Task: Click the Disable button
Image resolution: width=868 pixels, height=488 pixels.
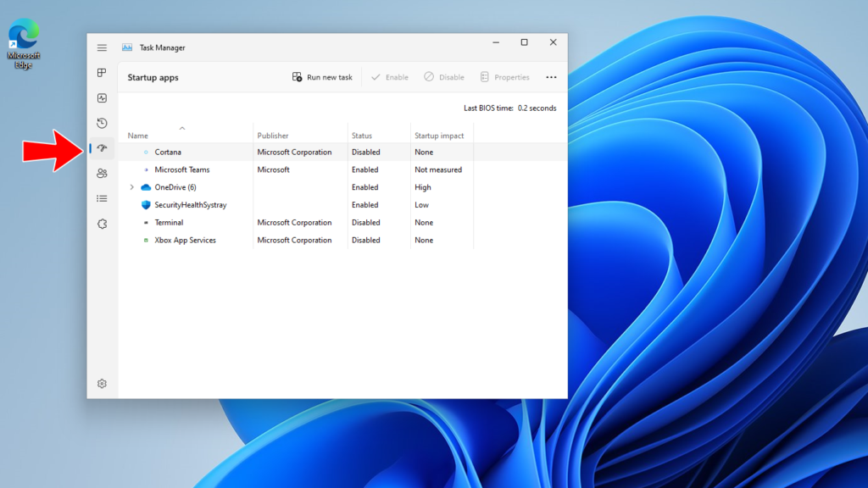Action: pos(444,77)
